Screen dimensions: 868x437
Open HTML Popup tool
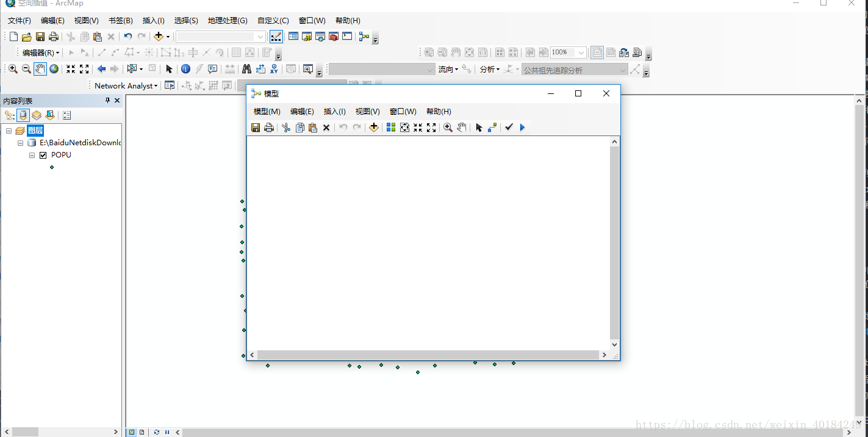(213, 69)
